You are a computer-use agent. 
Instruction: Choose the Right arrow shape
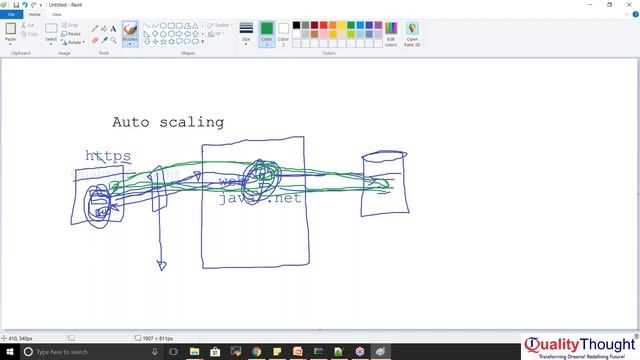tap(179, 33)
